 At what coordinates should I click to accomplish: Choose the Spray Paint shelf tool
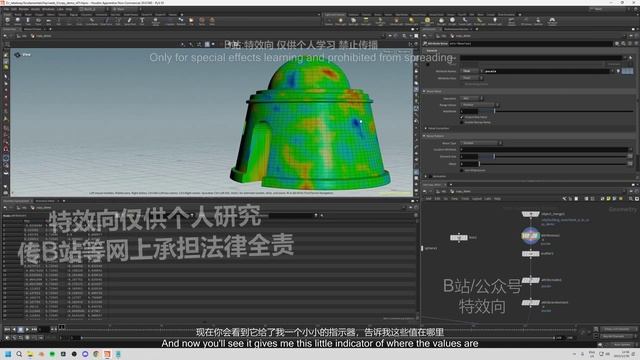pyautogui.click(x=130, y=21)
